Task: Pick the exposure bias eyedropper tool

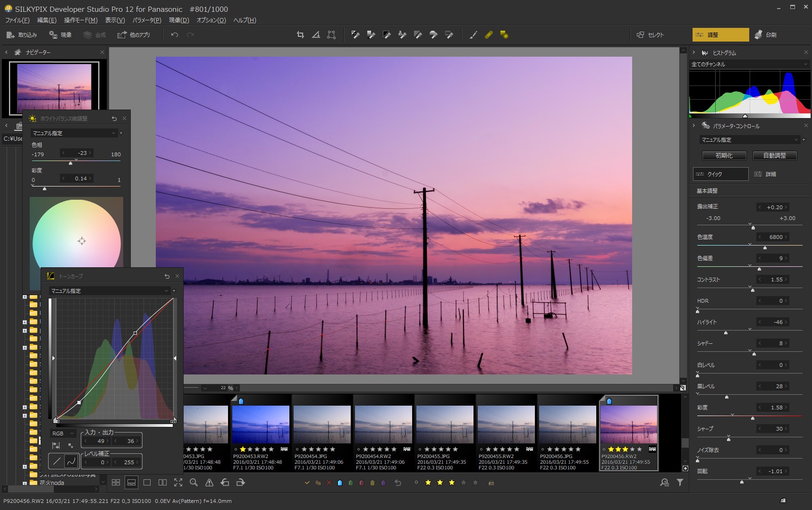Action: pyautogui.click(x=355, y=35)
